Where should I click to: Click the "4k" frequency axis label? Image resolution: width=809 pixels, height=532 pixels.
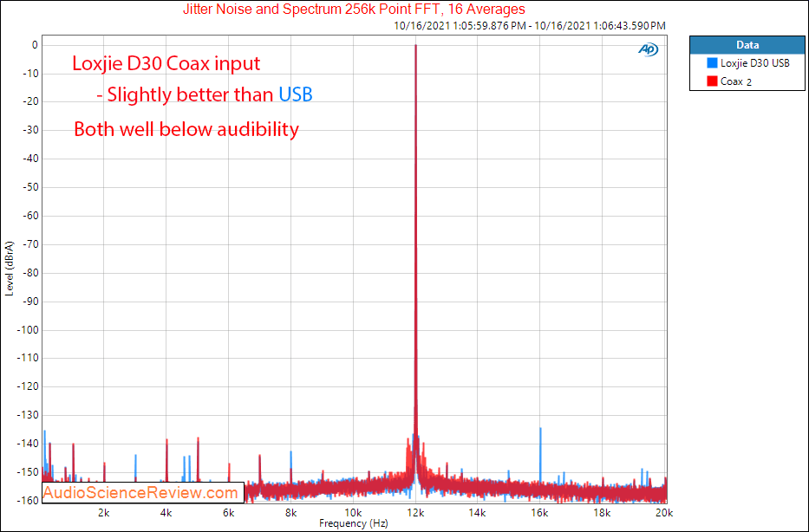click(x=166, y=513)
